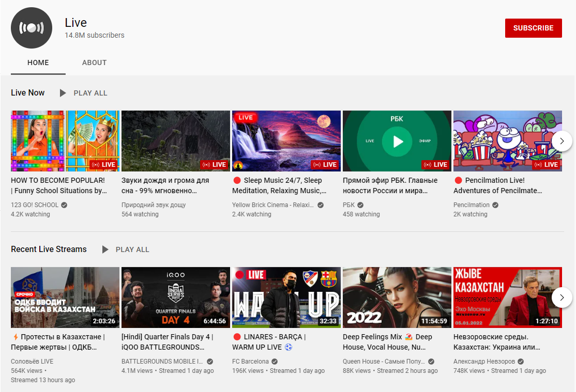The image size is (576, 392).
Task: Click the verified badge beside Queen House
Action: [x=431, y=361]
